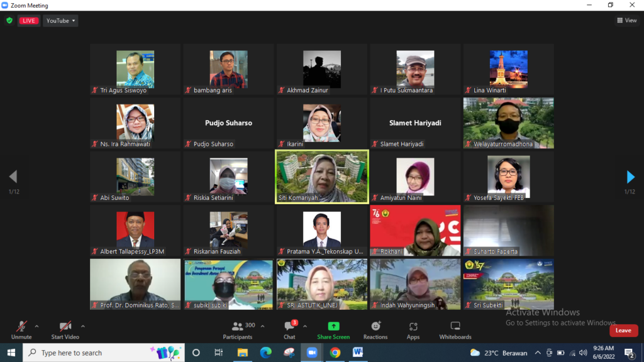This screenshot has width=644, height=362.
Task: Leave the meeting
Action: [623, 331]
